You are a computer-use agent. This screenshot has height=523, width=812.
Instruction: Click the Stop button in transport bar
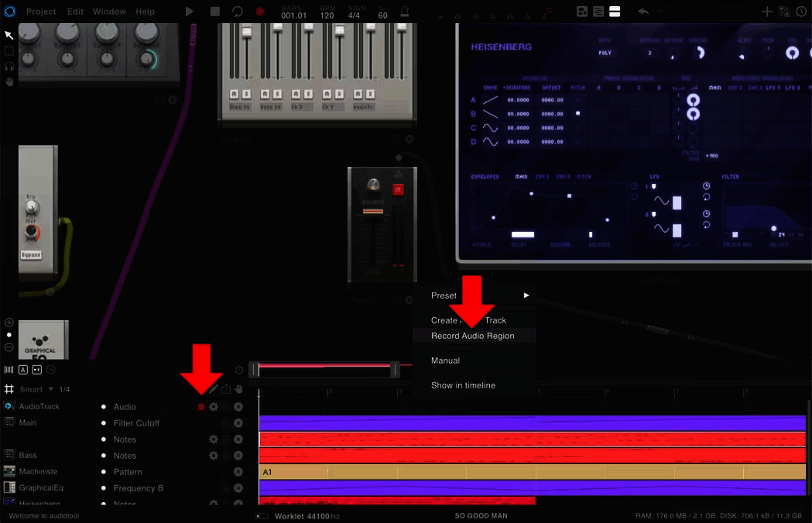(214, 12)
